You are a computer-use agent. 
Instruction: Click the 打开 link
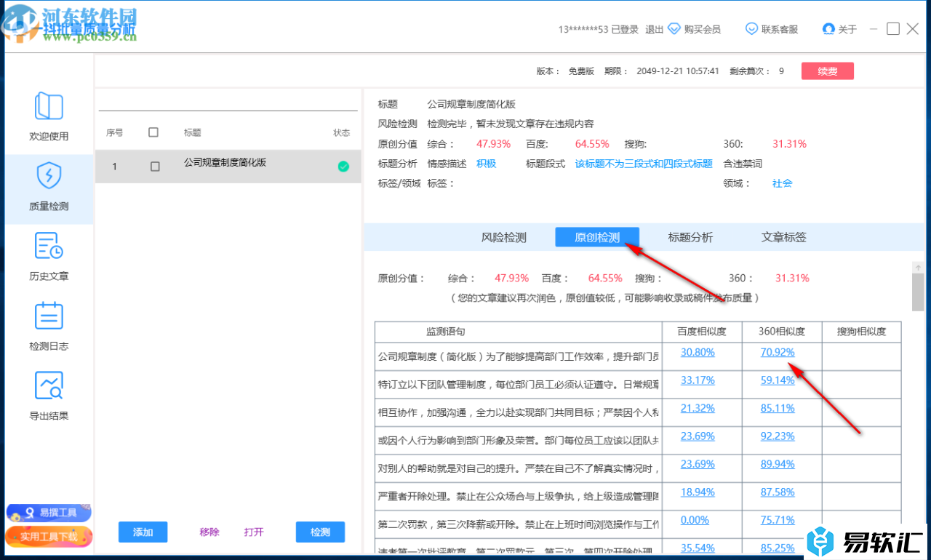(x=254, y=532)
